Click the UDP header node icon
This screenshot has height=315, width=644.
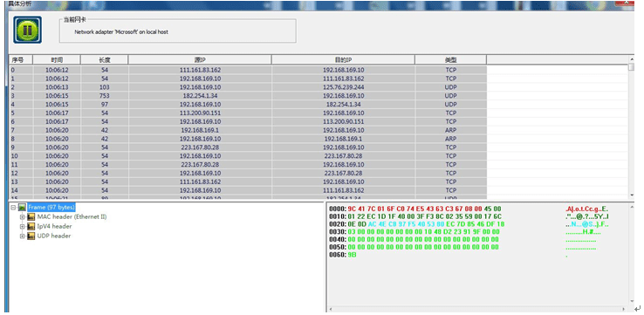[31, 236]
